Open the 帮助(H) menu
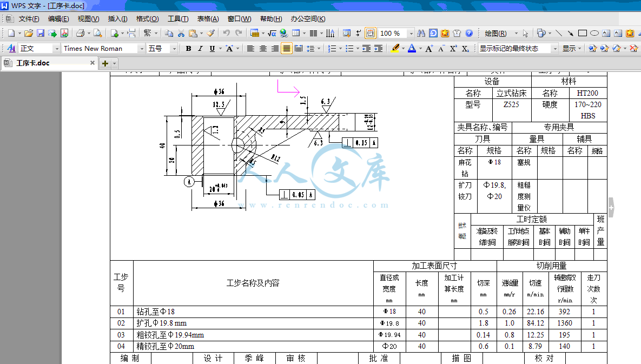Screen dimensions: 641x364 click(x=270, y=19)
